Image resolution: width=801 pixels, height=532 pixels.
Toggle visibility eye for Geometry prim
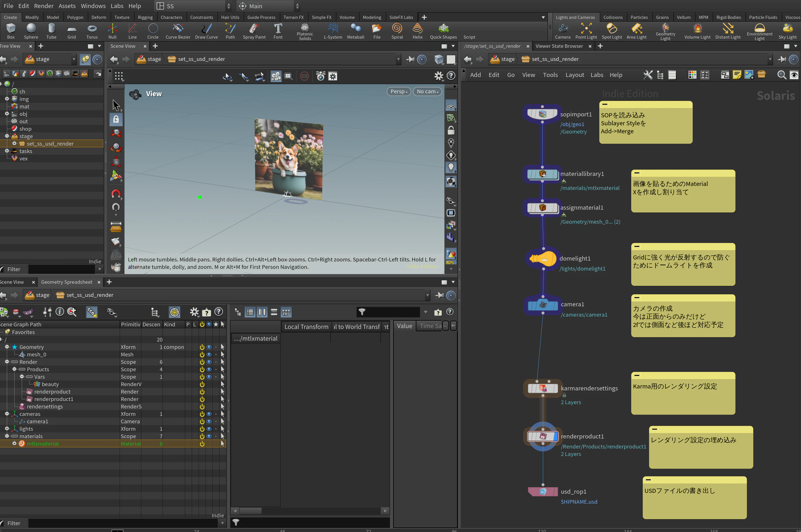[209, 347]
